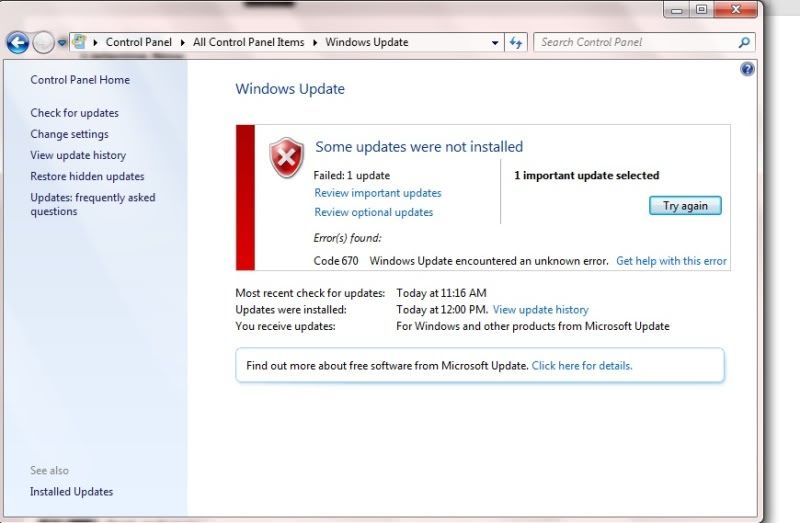Viewport: 800px width, 523px height.
Task: Click the greyed-out Forward navigation button
Action: 43,42
